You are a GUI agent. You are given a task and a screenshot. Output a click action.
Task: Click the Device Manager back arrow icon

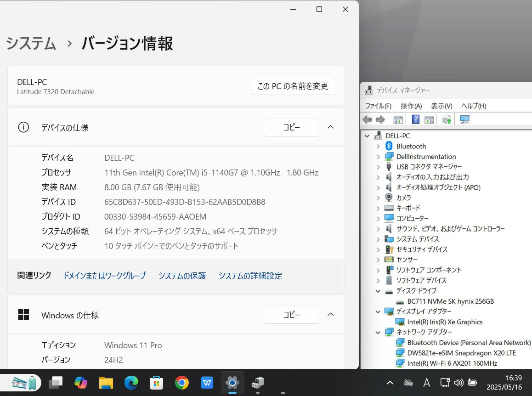pyautogui.click(x=367, y=119)
